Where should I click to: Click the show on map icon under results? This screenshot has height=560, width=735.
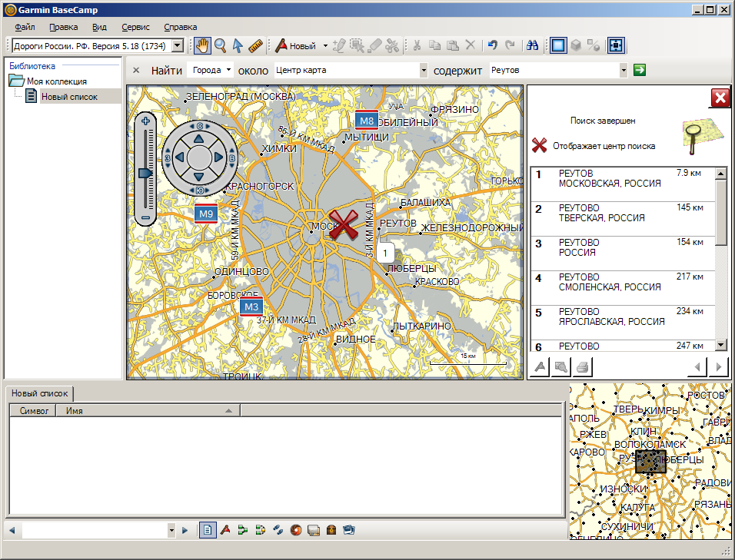click(561, 366)
